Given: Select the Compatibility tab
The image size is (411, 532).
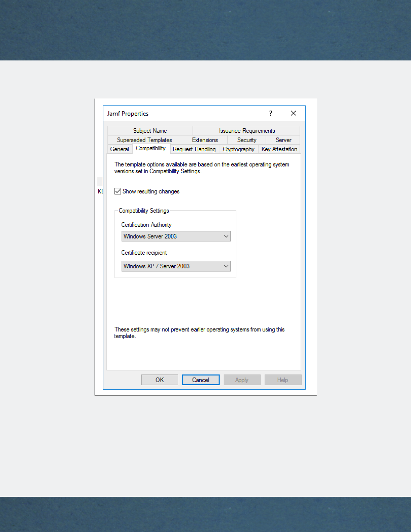Looking at the screenshot, I should pos(151,148).
